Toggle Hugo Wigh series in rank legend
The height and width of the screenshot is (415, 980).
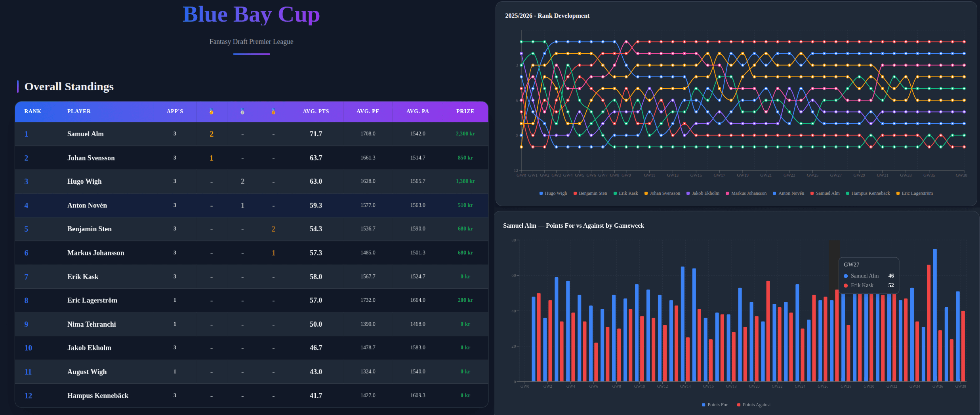[553, 193]
